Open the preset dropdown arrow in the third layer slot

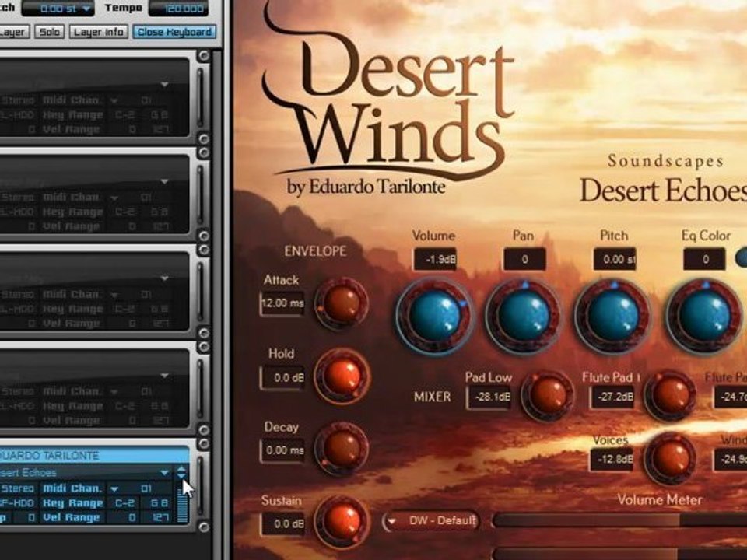pyautogui.click(x=164, y=278)
